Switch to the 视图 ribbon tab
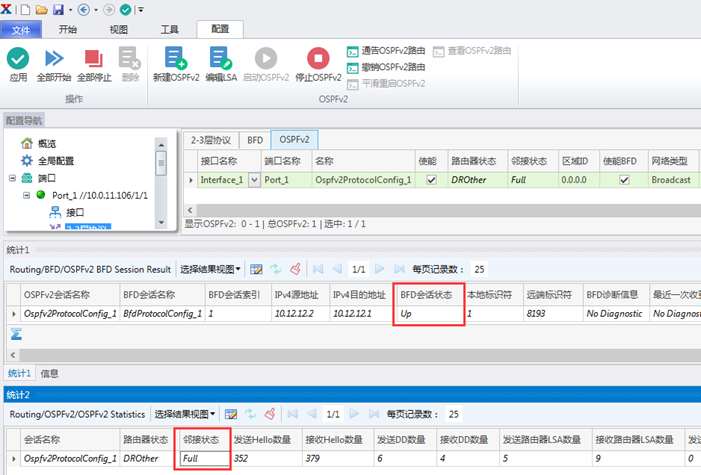 118,30
